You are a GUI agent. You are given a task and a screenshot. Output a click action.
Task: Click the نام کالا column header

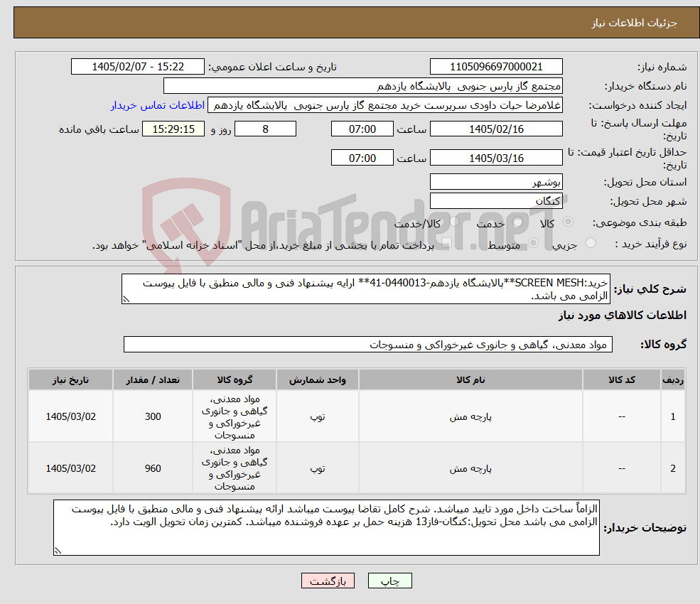point(470,380)
